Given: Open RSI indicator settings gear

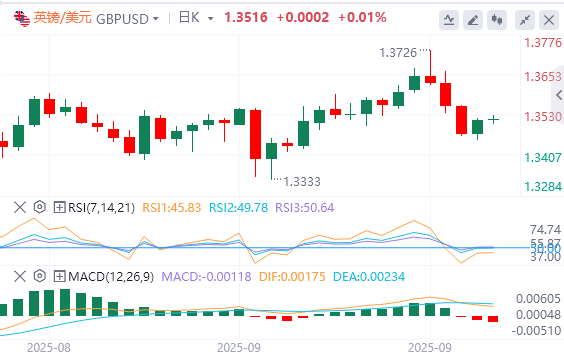Looking at the screenshot, I should tap(40, 207).
